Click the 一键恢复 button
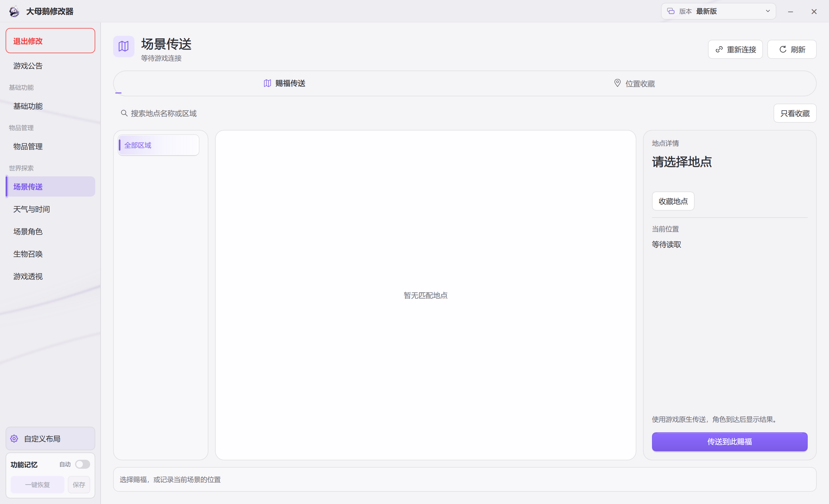 37,485
